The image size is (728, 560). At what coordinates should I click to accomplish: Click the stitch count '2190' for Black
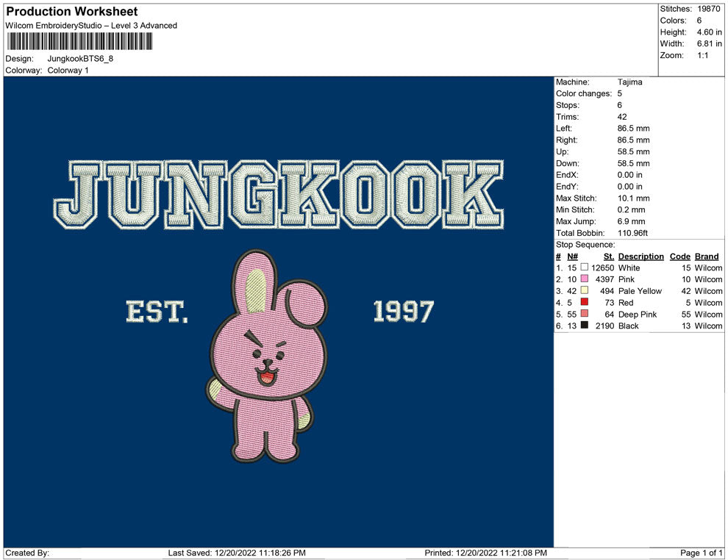pos(605,326)
